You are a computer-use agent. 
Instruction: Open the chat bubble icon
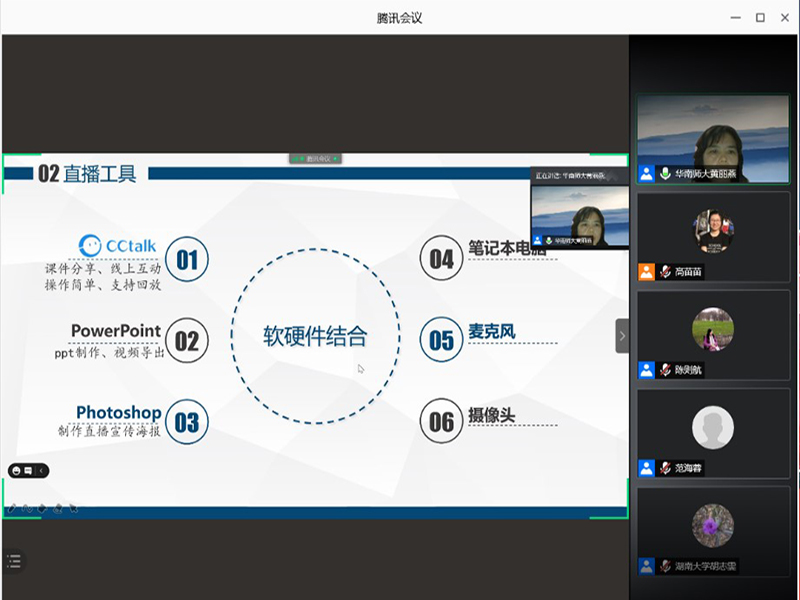[x=28, y=470]
